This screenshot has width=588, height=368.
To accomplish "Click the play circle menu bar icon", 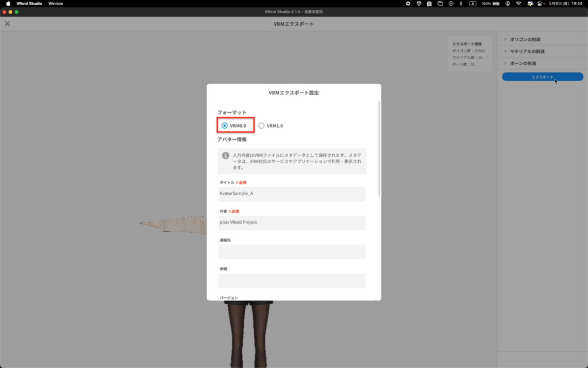I will coord(451,3).
